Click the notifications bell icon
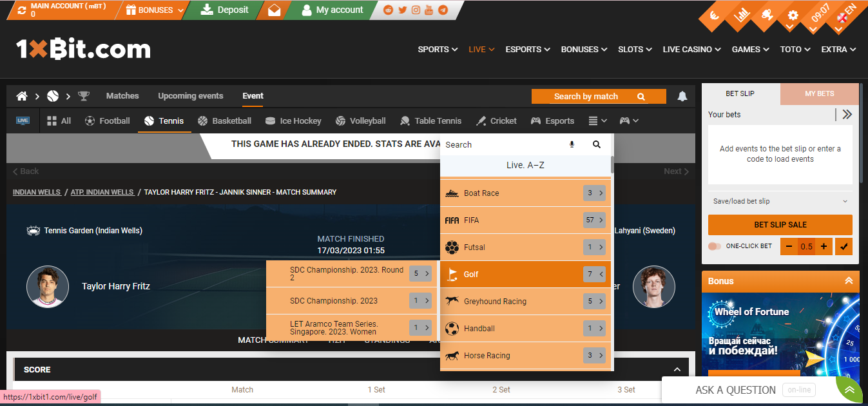Viewport: 868px width, 406px height. 682,95
